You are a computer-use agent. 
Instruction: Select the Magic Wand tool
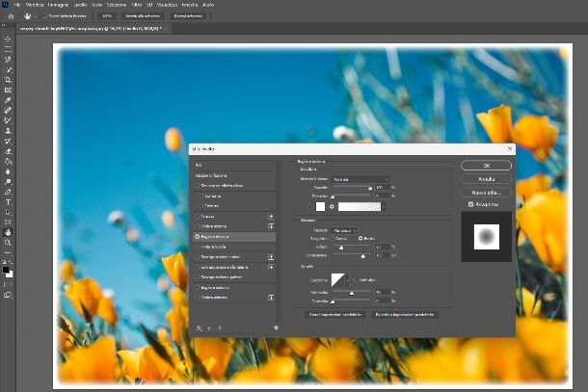(8, 69)
